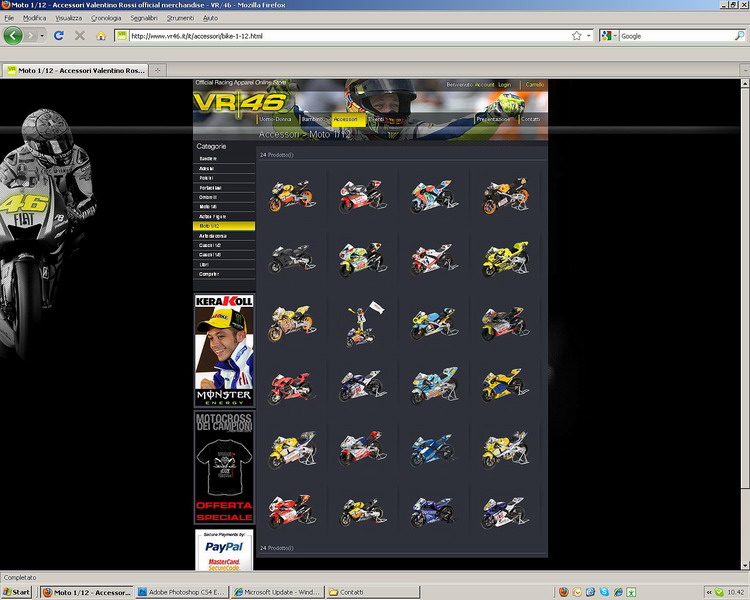The height and width of the screenshot is (600, 750).
Task: Select the Moto 1/12 browser tab
Action: pyautogui.click(x=76, y=70)
